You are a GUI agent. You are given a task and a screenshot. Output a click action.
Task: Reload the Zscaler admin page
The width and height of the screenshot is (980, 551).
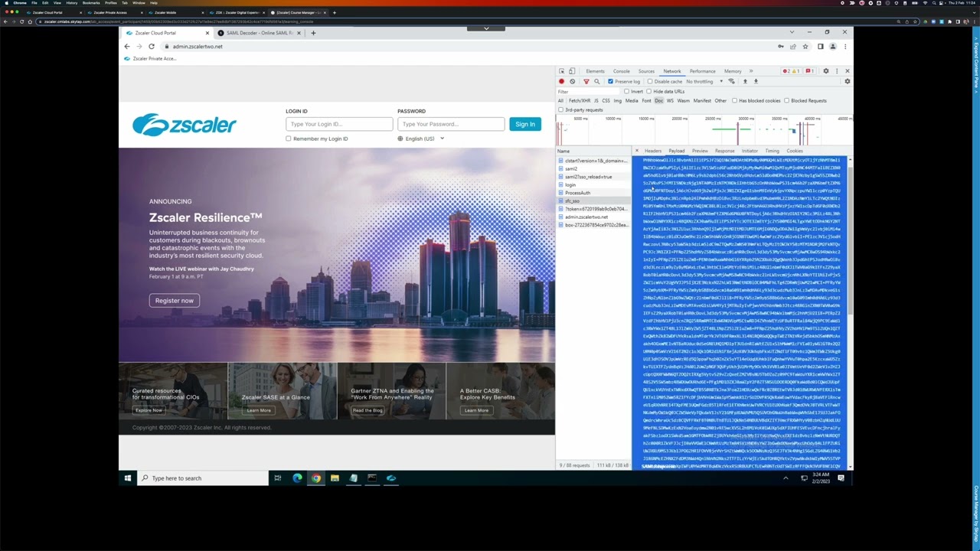[x=151, y=47]
